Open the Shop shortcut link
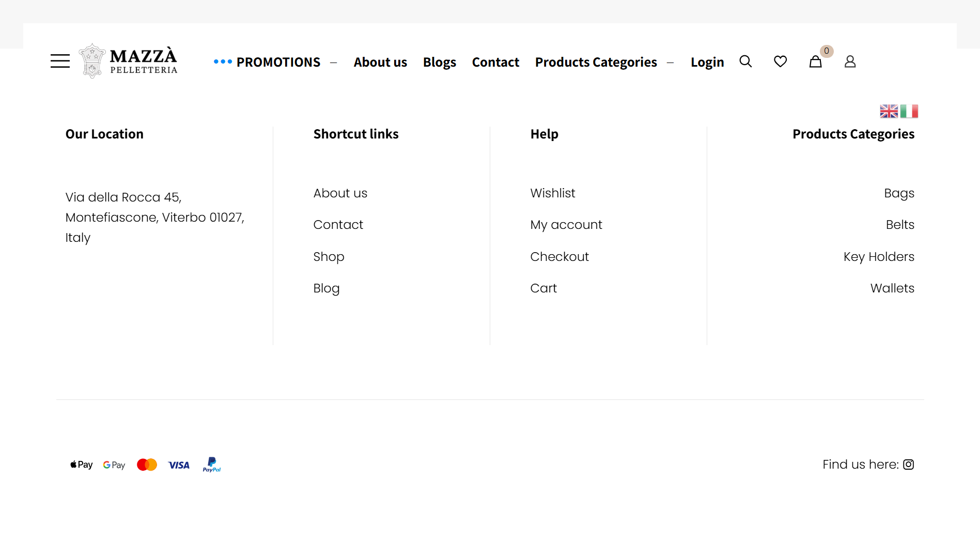980x557 pixels. [x=329, y=257]
